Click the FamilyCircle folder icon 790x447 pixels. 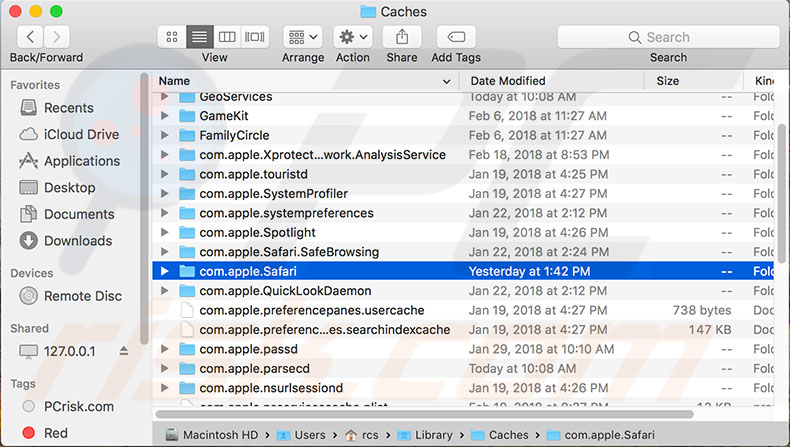coord(187,135)
